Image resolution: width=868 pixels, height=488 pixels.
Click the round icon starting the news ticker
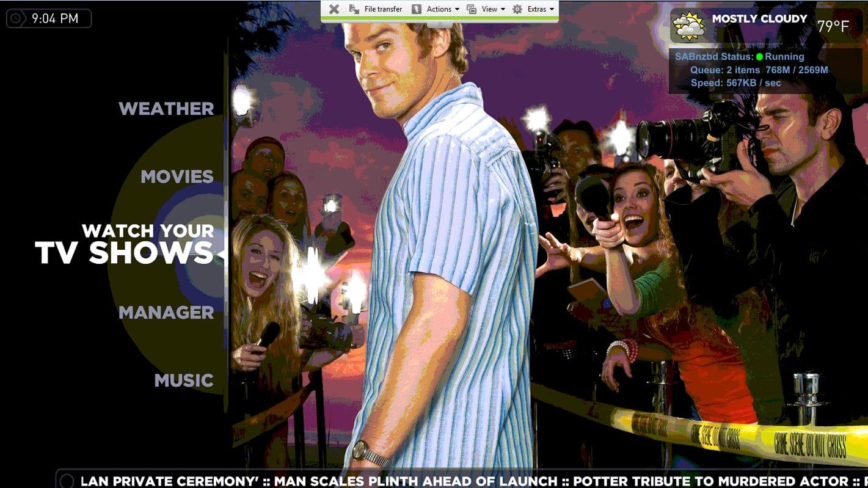coord(67,481)
